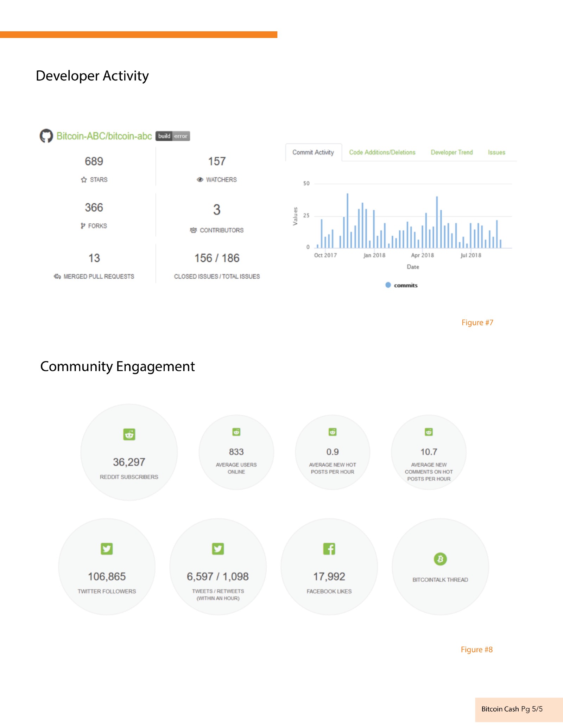Select the Developer Trend tab
563x728 pixels.
pos(452,152)
